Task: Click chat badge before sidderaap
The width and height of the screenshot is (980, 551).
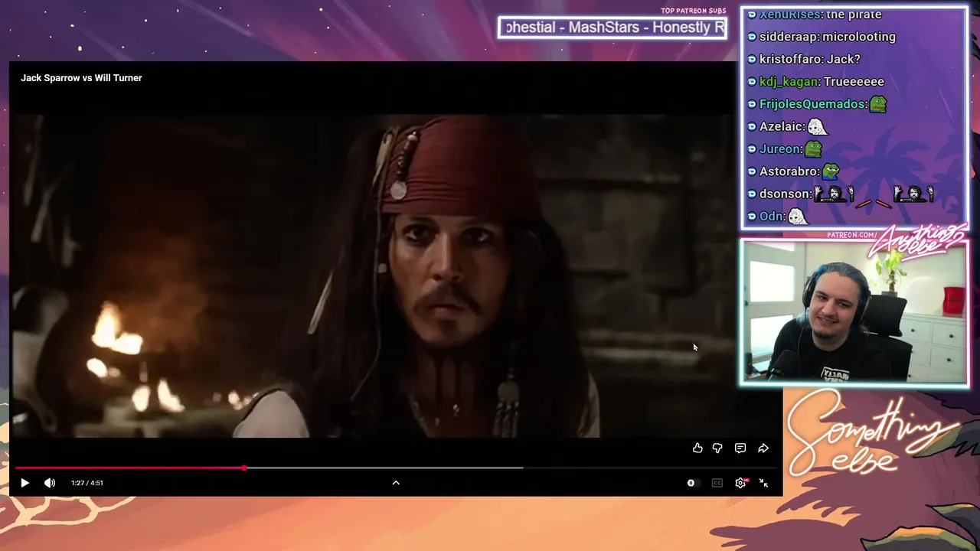Action: [752, 37]
